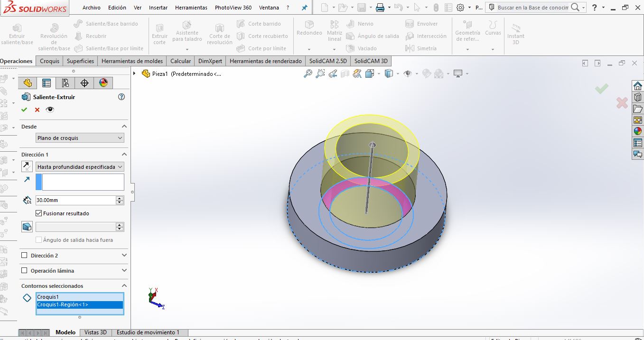Collapse the Contornos seleccionados section
Screen dimensions: 644x340
coord(124,286)
